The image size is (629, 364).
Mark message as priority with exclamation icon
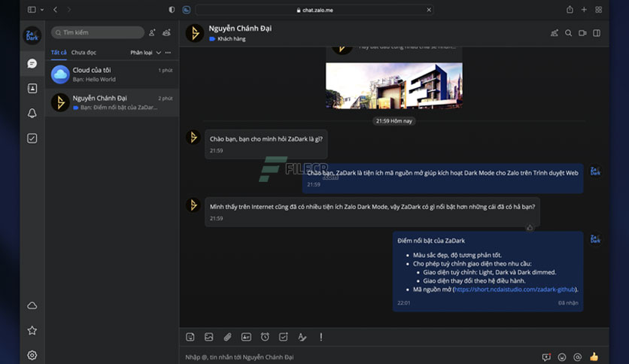[321, 337]
